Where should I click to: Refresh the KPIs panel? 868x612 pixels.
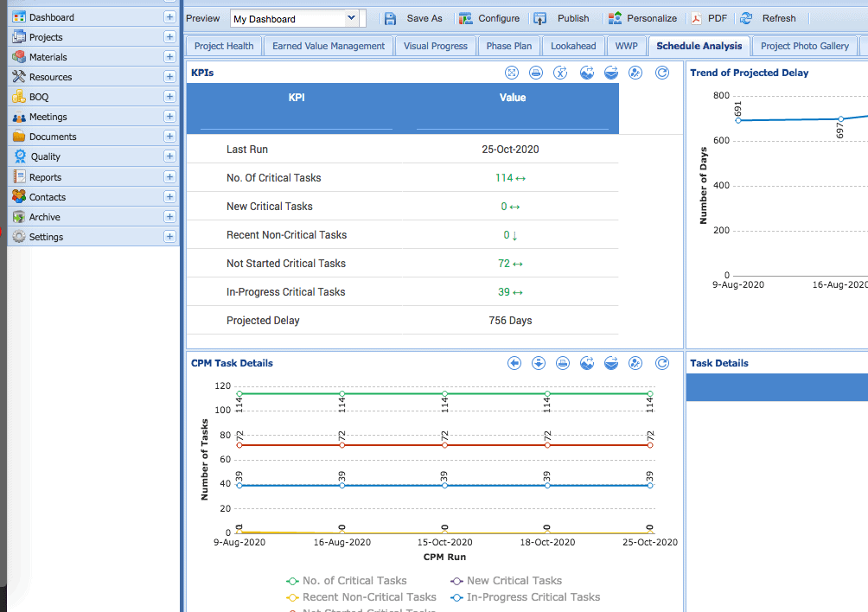click(662, 73)
